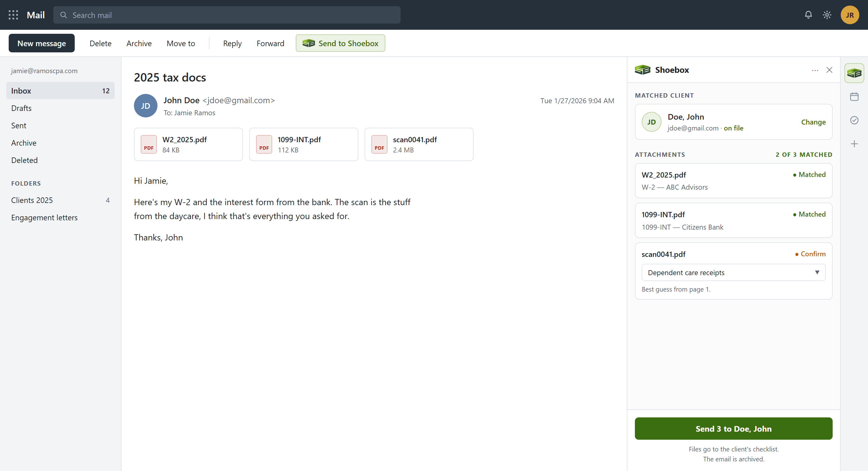The width and height of the screenshot is (868, 471).
Task: Open scan0041.pdf attachment in email
Action: point(418,144)
